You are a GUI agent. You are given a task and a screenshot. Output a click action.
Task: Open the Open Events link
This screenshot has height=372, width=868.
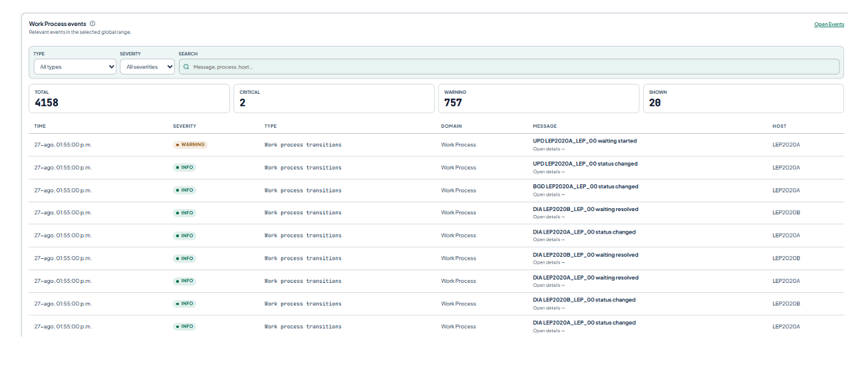point(829,25)
